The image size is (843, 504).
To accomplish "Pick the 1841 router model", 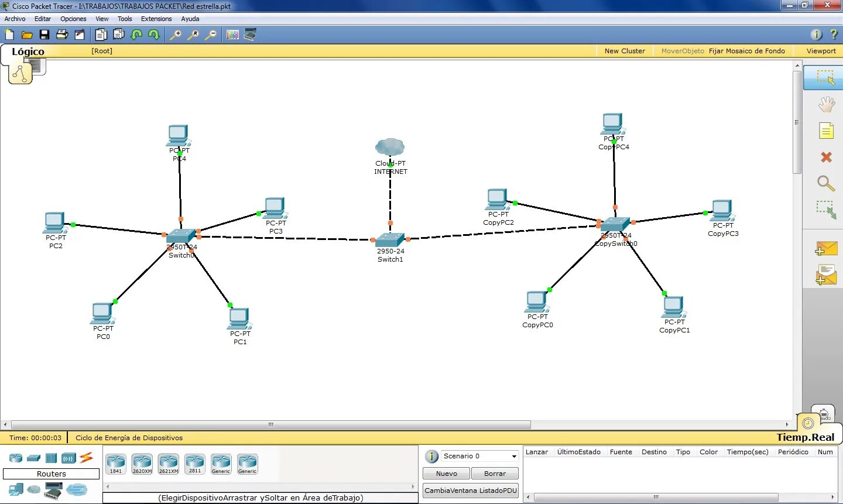I will (x=116, y=464).
